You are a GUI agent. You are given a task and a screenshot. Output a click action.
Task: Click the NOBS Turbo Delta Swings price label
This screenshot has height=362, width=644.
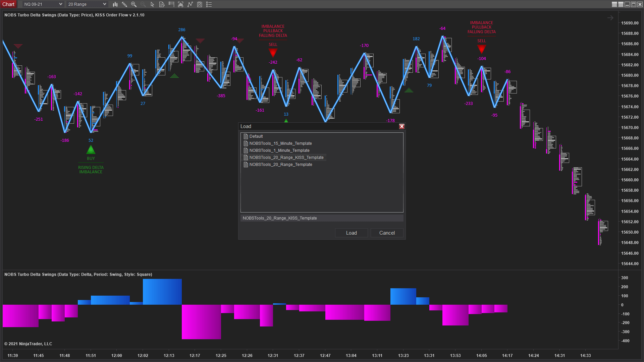click(74, 15)
